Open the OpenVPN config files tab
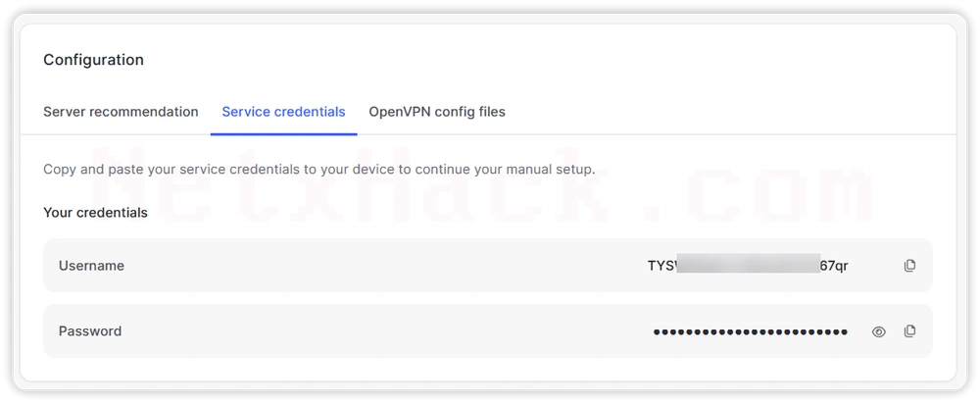980x403 pixels. tap(437, 112)
